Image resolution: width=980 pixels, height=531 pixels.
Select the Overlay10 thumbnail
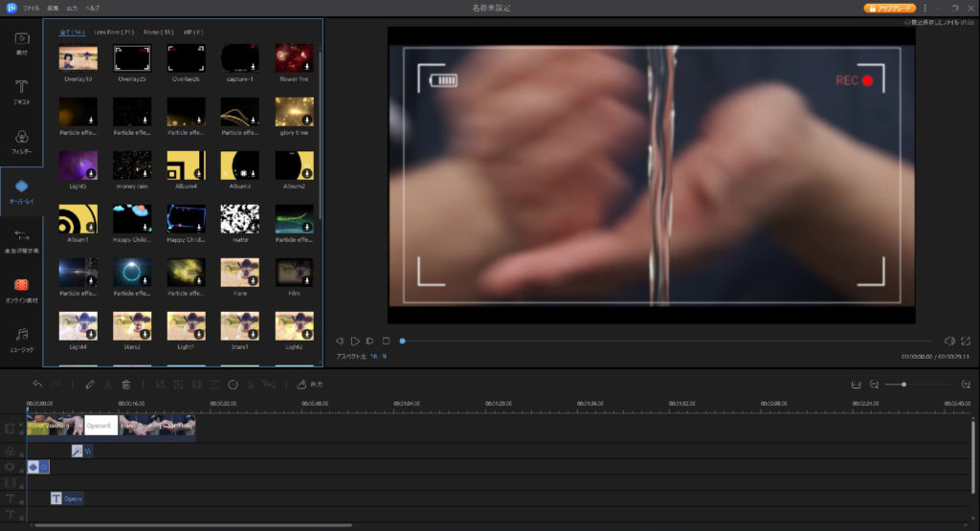78,58
